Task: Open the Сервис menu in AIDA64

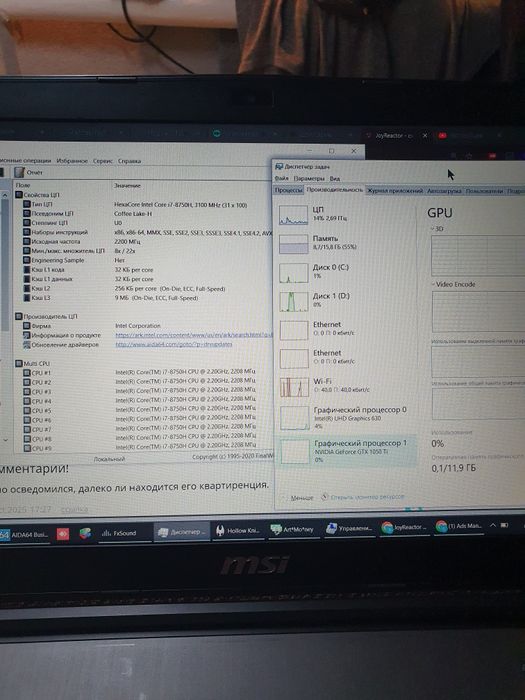Action: (x=103, y=161)
